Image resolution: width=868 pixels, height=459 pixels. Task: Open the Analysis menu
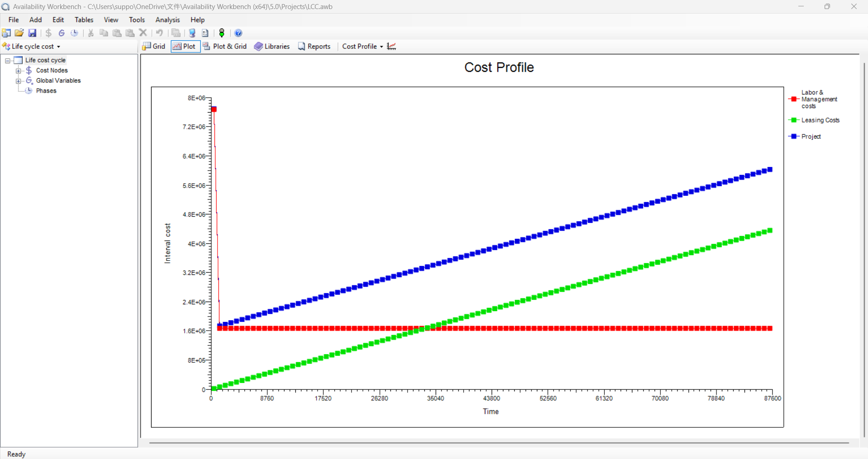coord(167,20)
